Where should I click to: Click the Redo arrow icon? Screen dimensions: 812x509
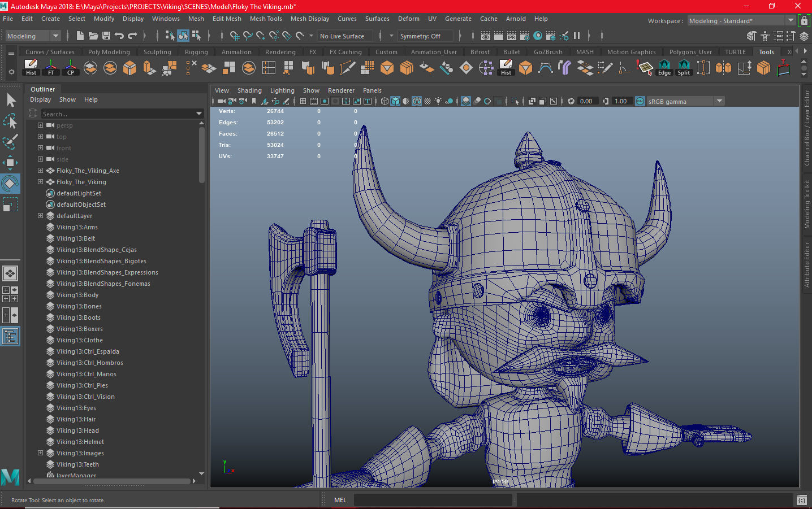132,36
